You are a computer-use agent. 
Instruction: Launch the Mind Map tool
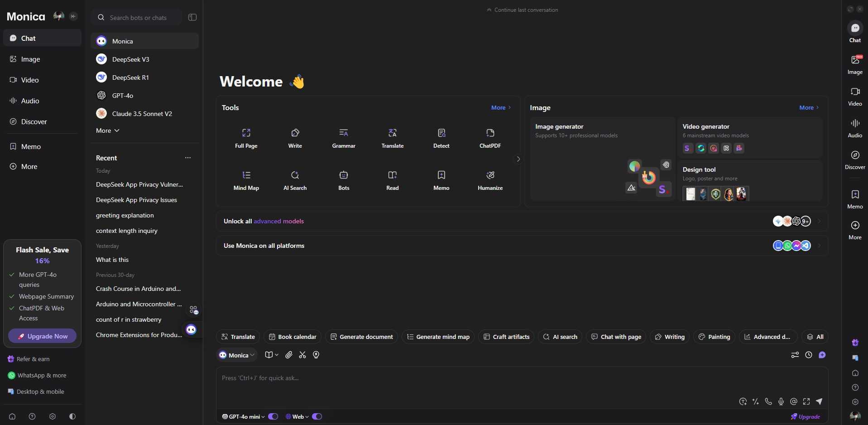(x=246, y=180)
